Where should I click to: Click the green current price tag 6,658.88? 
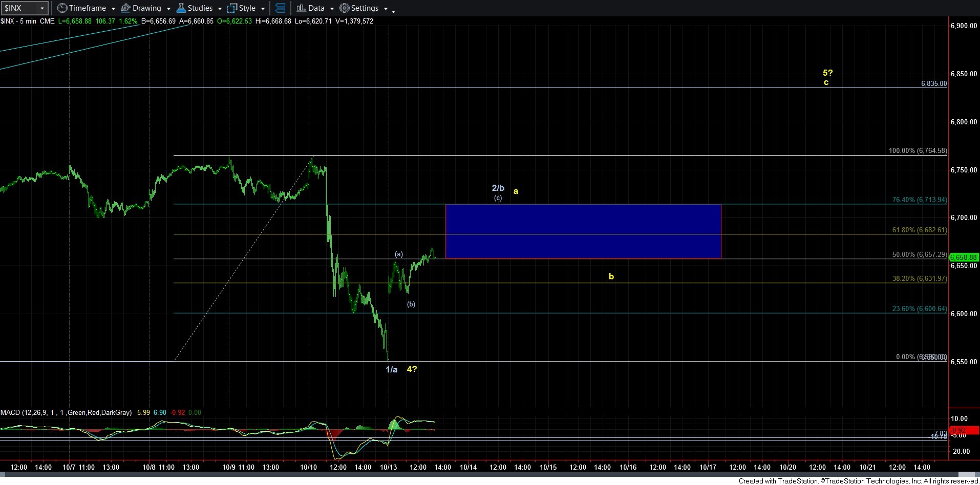(x=963, y=257)
